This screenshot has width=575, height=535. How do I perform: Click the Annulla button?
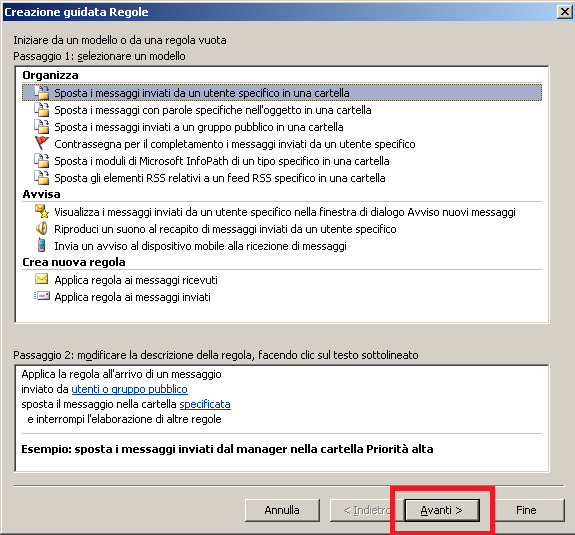282,510
